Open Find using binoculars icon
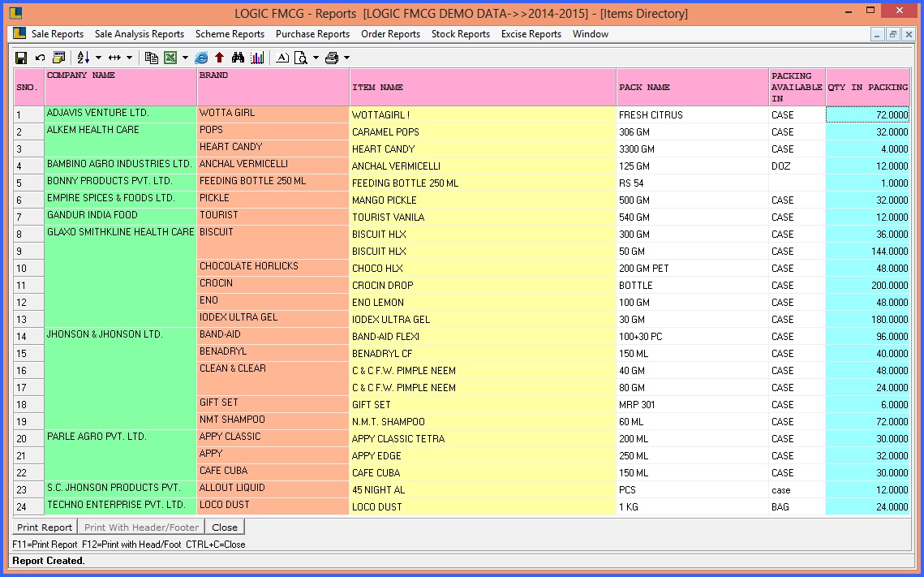Image resolution: width=924 pixels, height=577 pixels. (238, 58)
